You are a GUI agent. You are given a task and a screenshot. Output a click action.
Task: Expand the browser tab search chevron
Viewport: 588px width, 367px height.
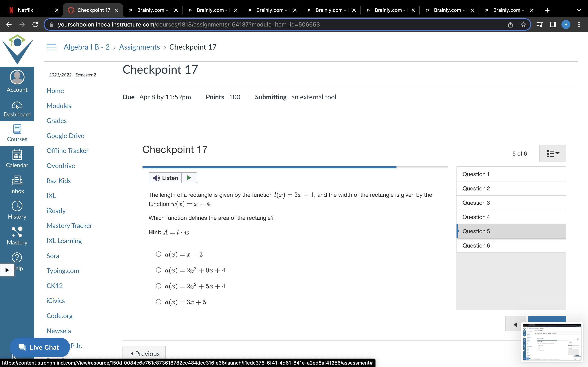point(579,10)
